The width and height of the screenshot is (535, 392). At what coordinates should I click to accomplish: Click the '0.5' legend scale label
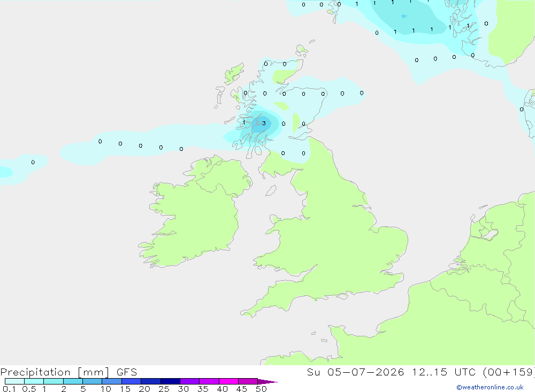pyautogui.click(x=29, y=389)
